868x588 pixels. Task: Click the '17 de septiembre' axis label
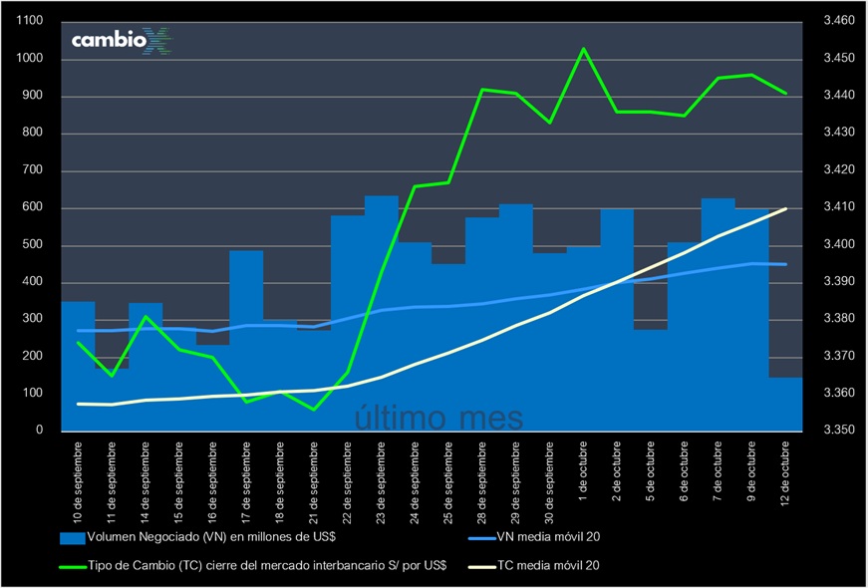(x=246, y=482)
